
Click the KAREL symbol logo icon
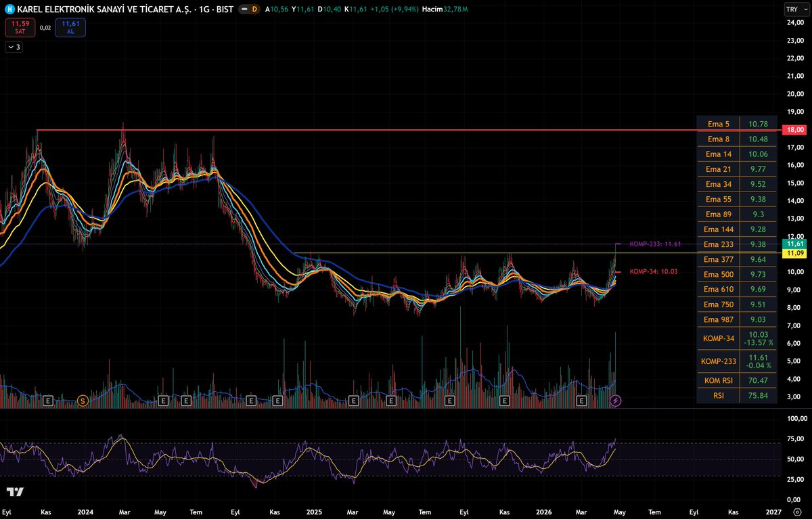(9, 9)
